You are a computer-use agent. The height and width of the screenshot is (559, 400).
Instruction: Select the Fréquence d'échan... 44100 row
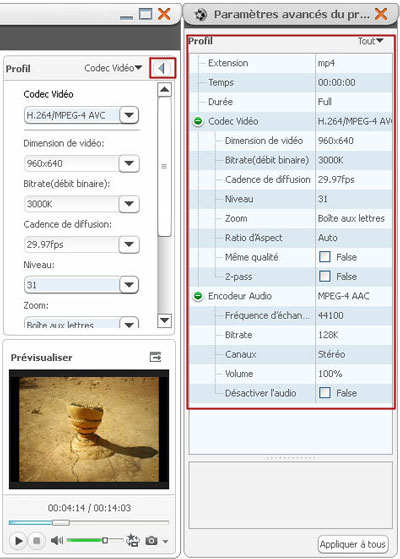291,316
